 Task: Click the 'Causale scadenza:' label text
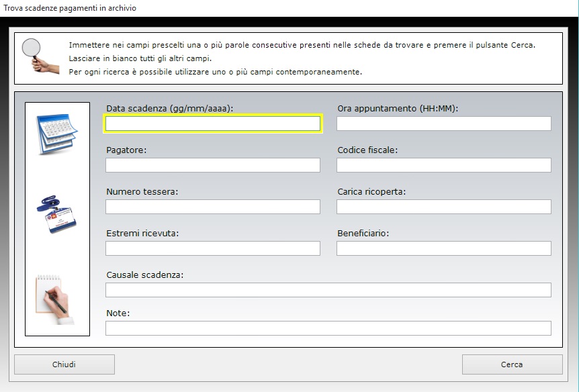(x=145, y=275)
